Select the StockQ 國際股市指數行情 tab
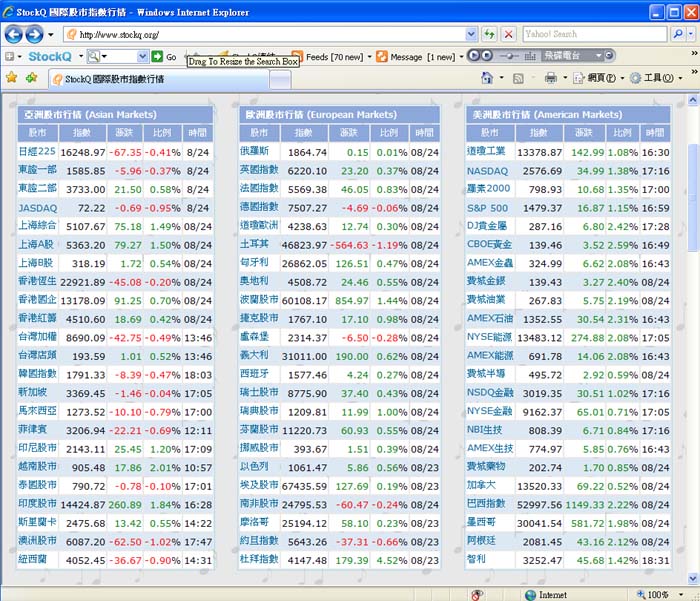The width and height of the screenshot is (700, 601). point(159,79)
